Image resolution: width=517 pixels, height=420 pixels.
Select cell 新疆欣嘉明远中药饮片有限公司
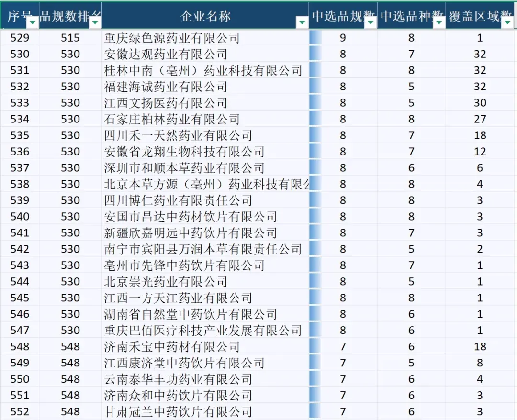point(205,232)
